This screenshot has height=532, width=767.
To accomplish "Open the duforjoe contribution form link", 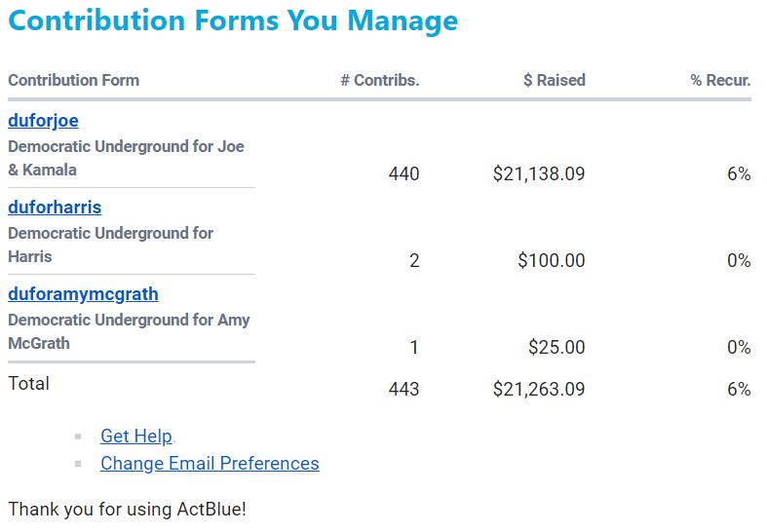I will pos(43,120).
